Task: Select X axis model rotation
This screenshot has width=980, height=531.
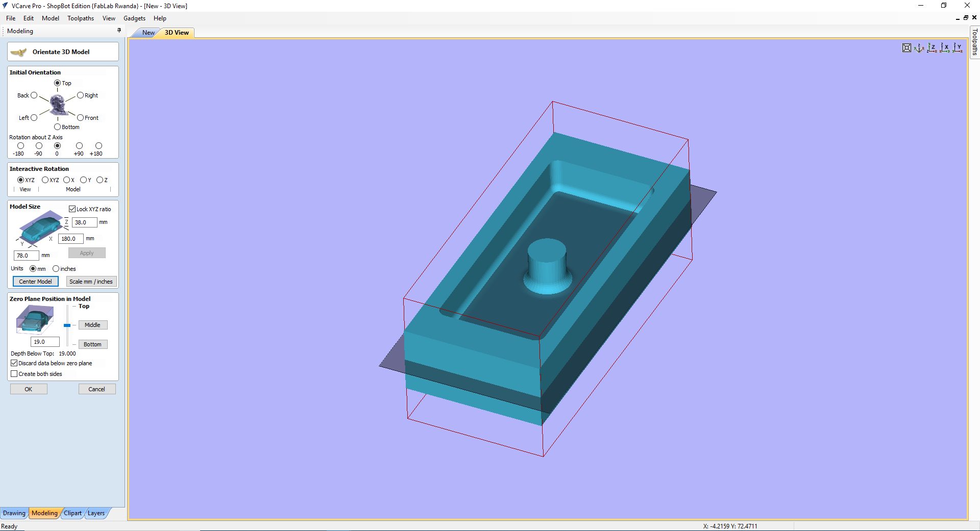Action: click(66, 180)
